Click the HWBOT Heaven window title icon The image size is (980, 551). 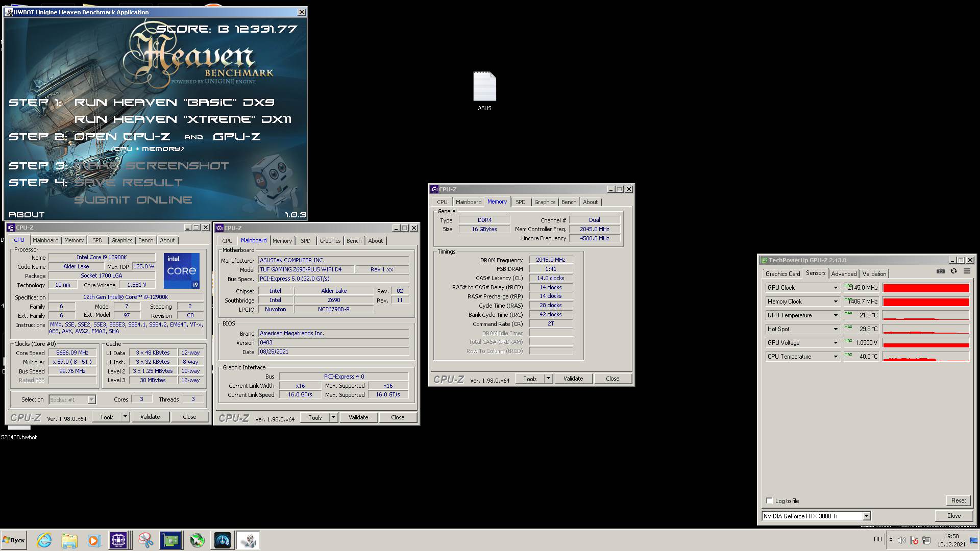coord(9,12)
